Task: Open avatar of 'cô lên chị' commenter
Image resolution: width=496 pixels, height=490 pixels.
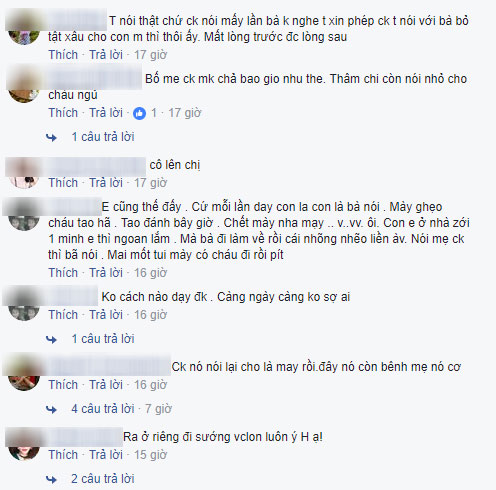Action: pyautogui.click(x=23, y=174)
